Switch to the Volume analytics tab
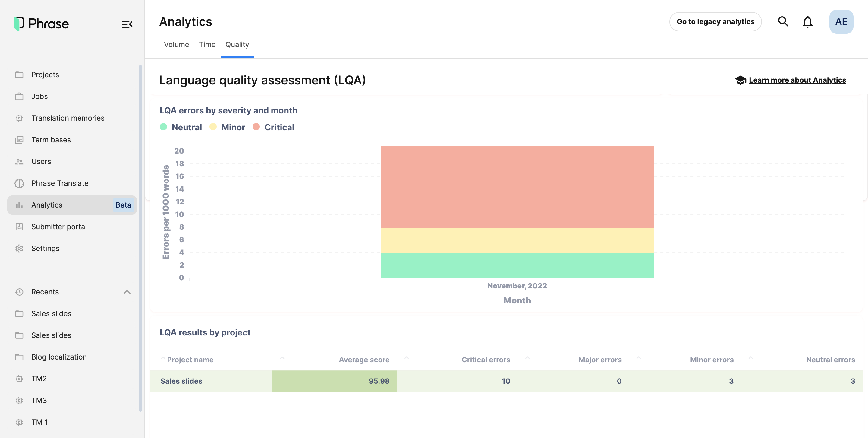Viewport: 868px width, 438px height. tap(176, 44)
